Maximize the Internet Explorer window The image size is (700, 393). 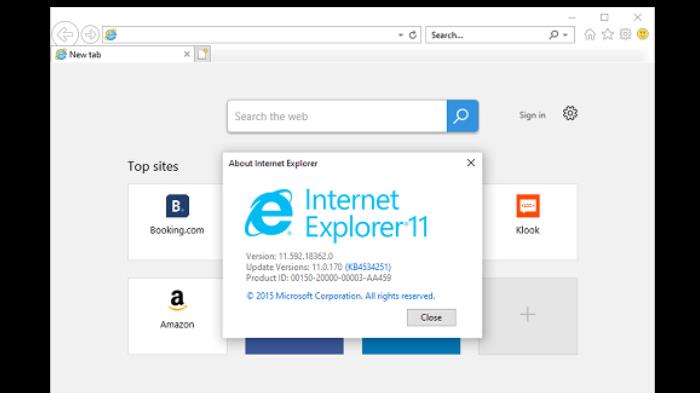pyautogui.click(x=604, y=17)
